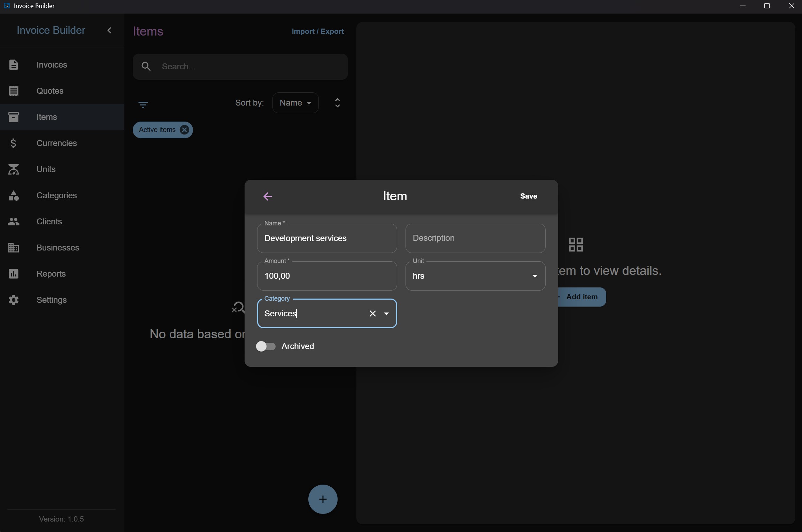Click the Settings gear icon
The height and width of the screenshot is (532, 802).
coord(14,300)
